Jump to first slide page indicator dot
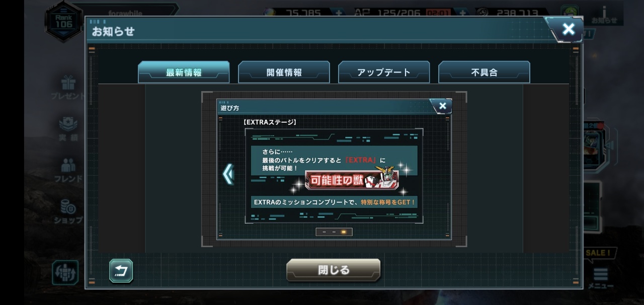644x305 pixels. pos(324,232)
